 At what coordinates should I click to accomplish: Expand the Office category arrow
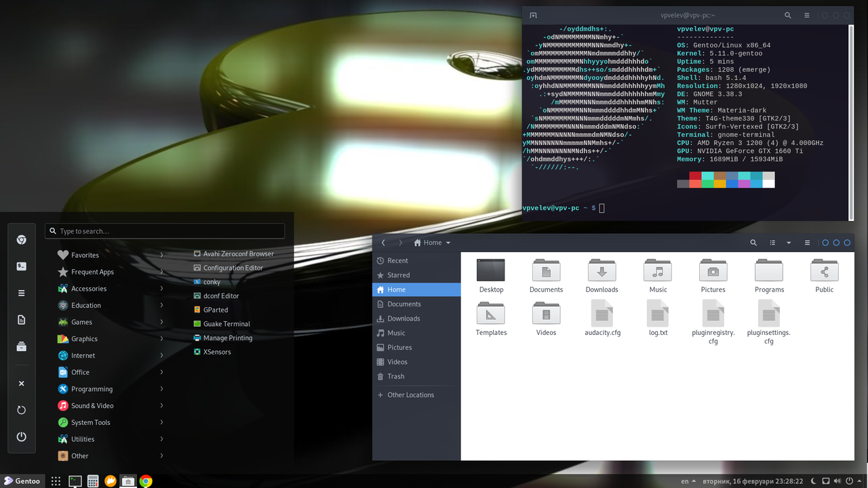(x=161, y=372)
